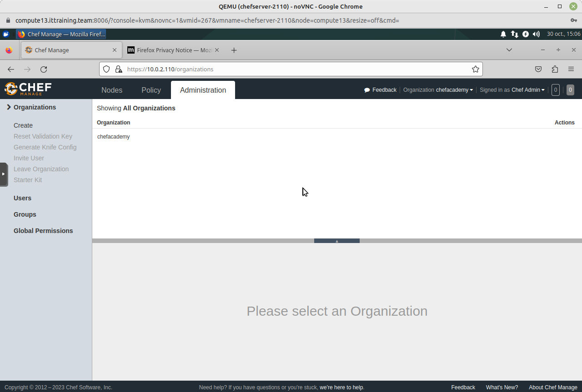This screenshot has width=582, height=392.
Task: Reload the page with the refresh icon
Action: pyautogui.click(x=44, y=69)
